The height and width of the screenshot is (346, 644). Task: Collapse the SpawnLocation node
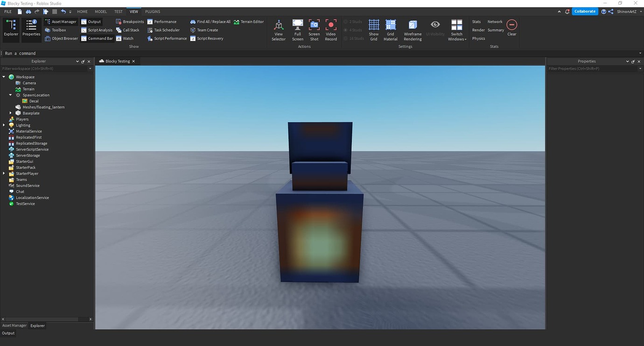coord(11,95)
